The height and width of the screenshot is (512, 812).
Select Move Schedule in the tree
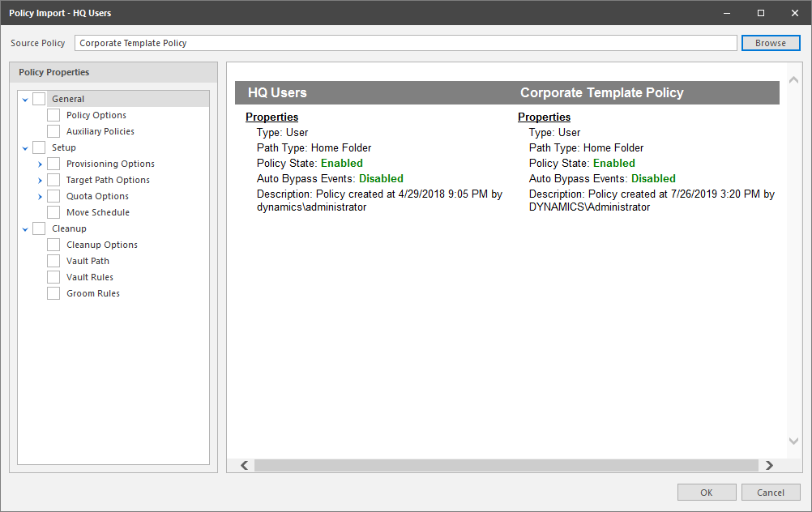[x=98, y=212]
